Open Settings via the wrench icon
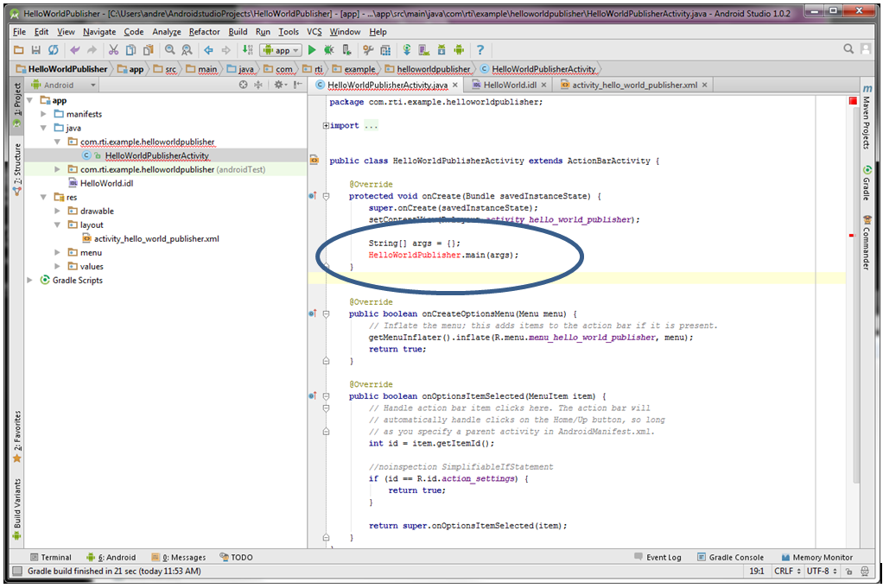883x588 pixels. click(368, 50)
